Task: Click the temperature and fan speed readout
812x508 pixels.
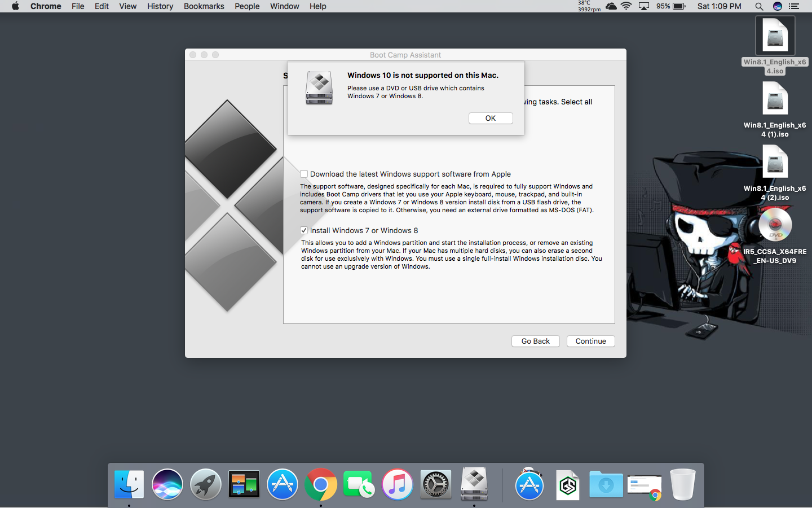Action: (589, 6)
